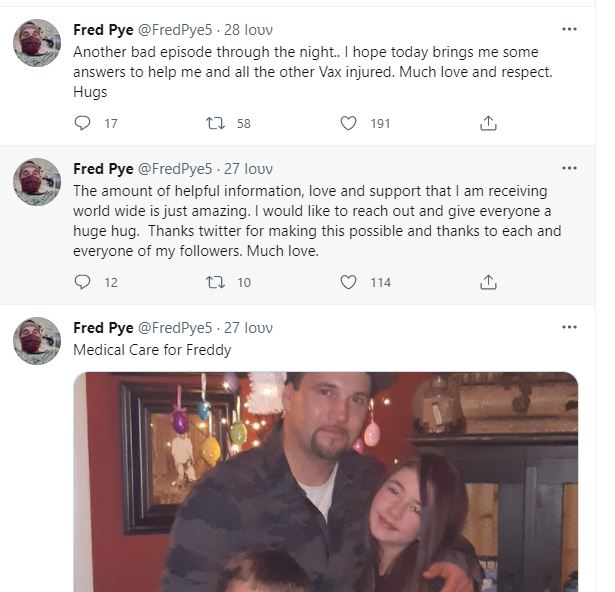Viewport: 615px width, 592px height.
Task: Click the avatar on 'Medical Care' tweet
Action: [37, 341]
